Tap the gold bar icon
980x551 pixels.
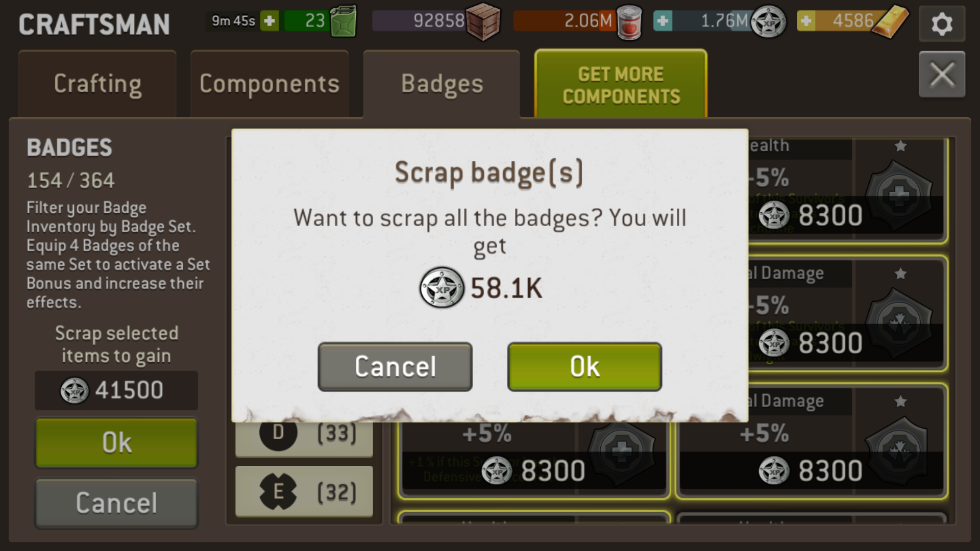(x=890, y=21)
